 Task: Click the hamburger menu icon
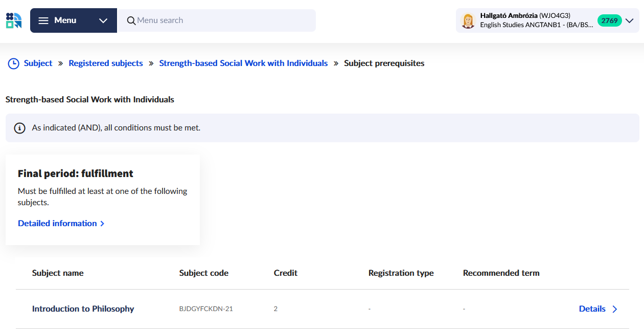click(x=43, y=20)
